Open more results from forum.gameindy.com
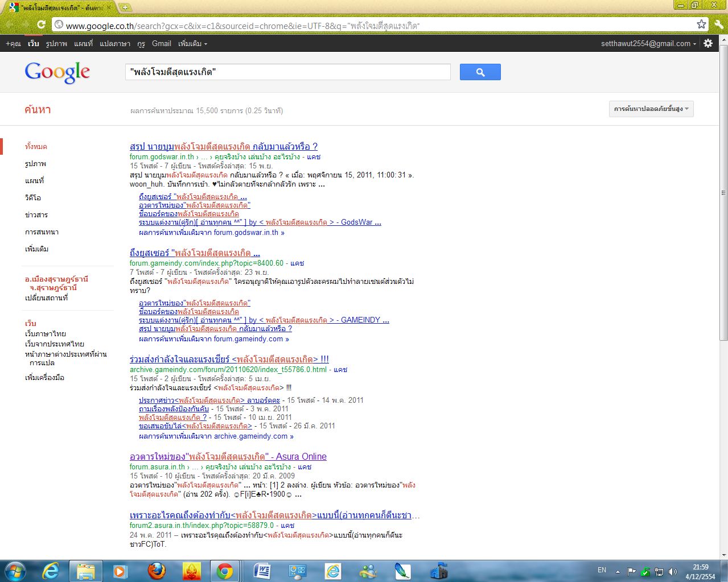This screenshot has width=728, height=582. pos(214,339)
